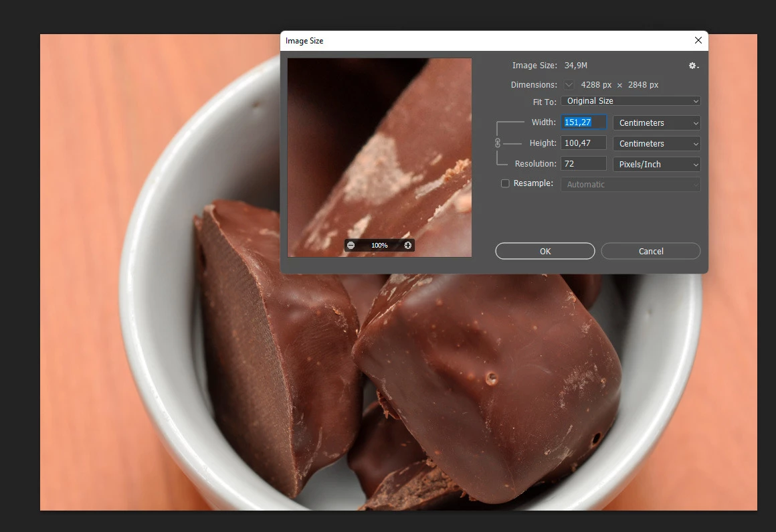776x532 pixels.
Task: Open the Fit To Original Size dropdown
Action: [x=631, y=101]
